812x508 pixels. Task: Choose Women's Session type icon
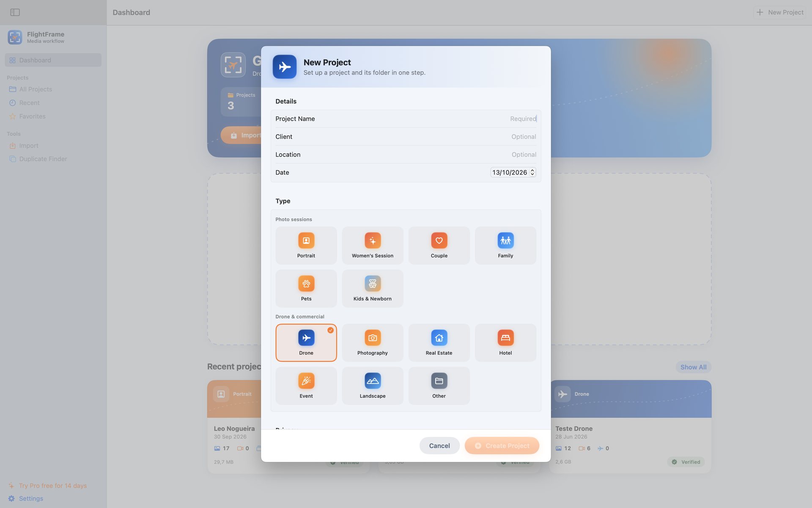click(373, 240)
